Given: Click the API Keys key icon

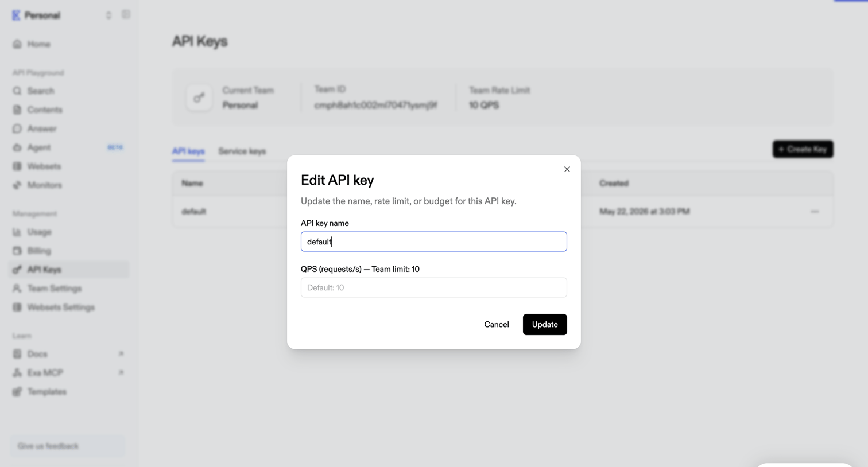Looking at the screenshot, I should [17, 270].
